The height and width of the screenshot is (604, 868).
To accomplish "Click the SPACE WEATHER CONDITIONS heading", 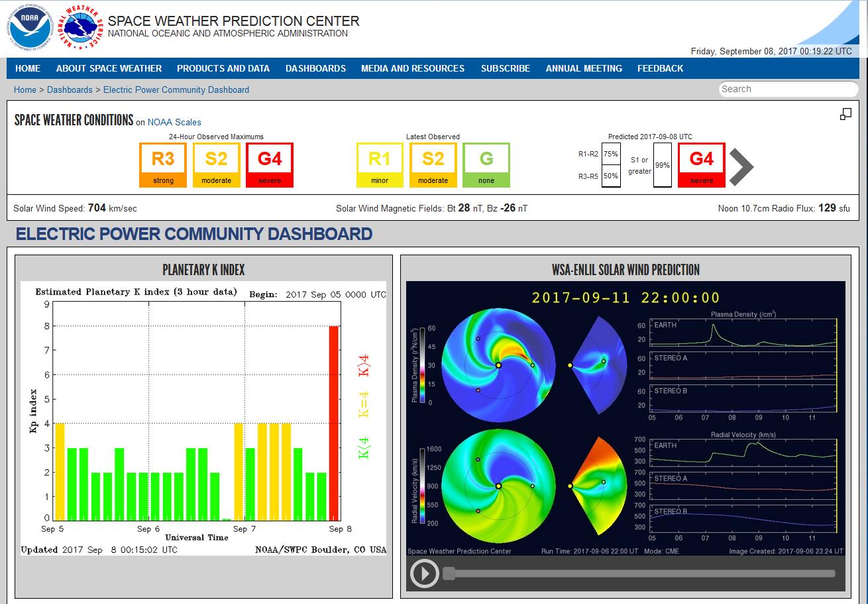I will 74,120.
